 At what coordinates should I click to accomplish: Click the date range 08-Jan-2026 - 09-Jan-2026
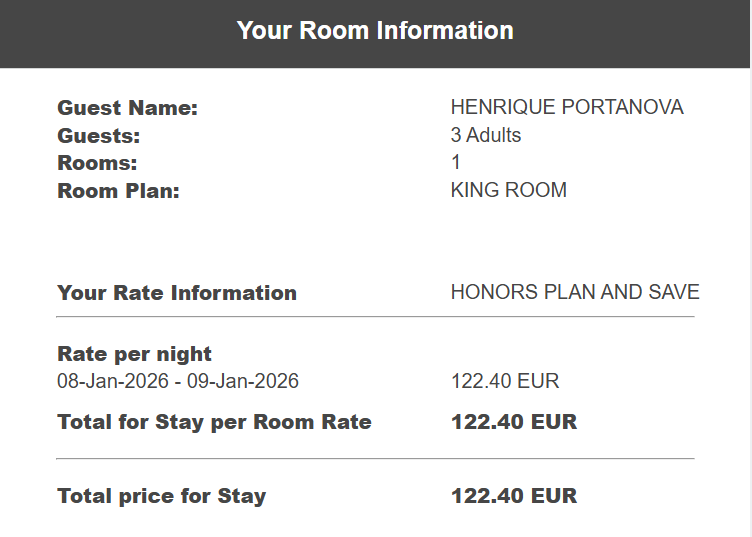(178, 381)
